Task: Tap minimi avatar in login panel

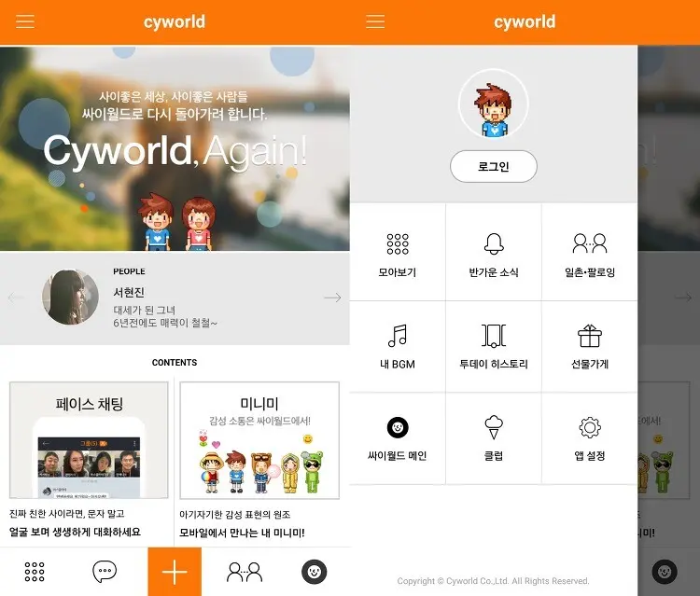Action: (x=494, y=104)
